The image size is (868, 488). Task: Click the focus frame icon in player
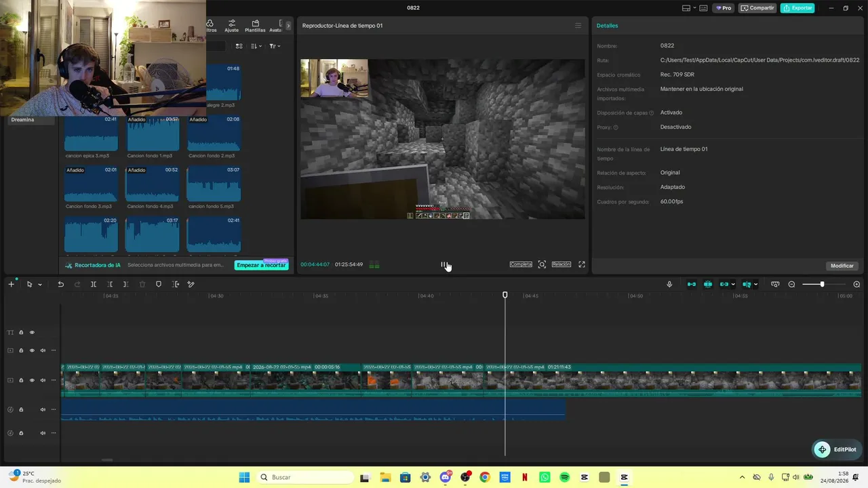pyautogui.click(x=542, y=264)
